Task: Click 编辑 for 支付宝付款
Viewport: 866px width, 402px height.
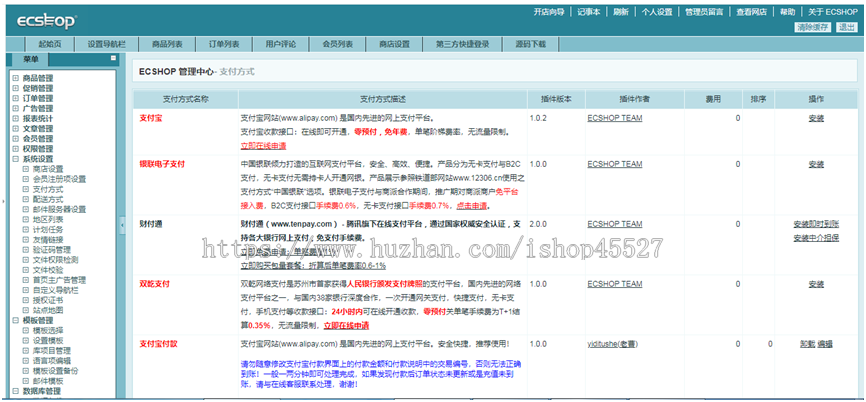Action: tap(825, 344)
